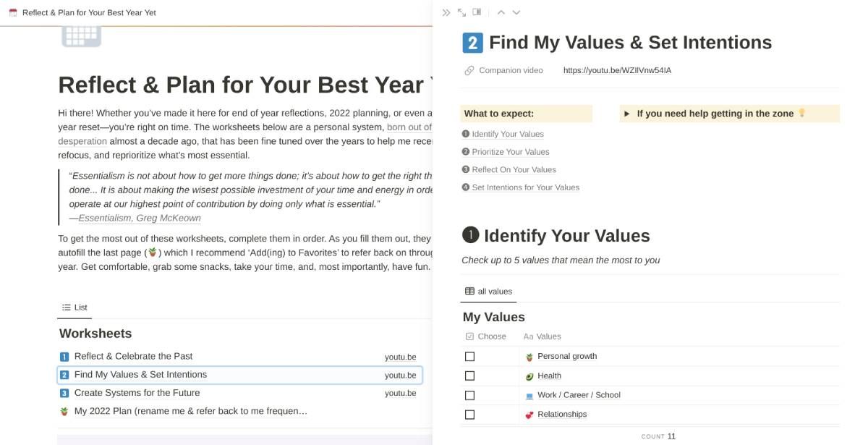Open the 'Create Systems for the Future' worksheet

point(137,393)
